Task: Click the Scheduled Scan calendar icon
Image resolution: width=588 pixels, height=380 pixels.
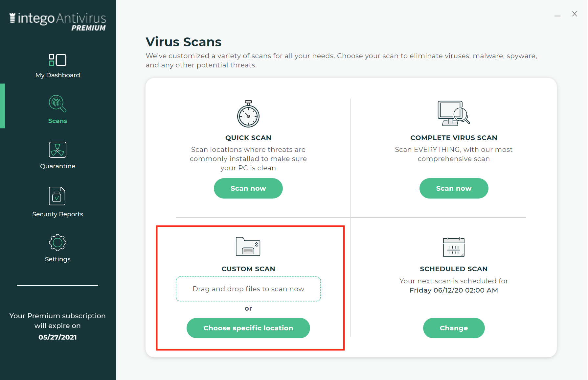Action: point(454,247)
